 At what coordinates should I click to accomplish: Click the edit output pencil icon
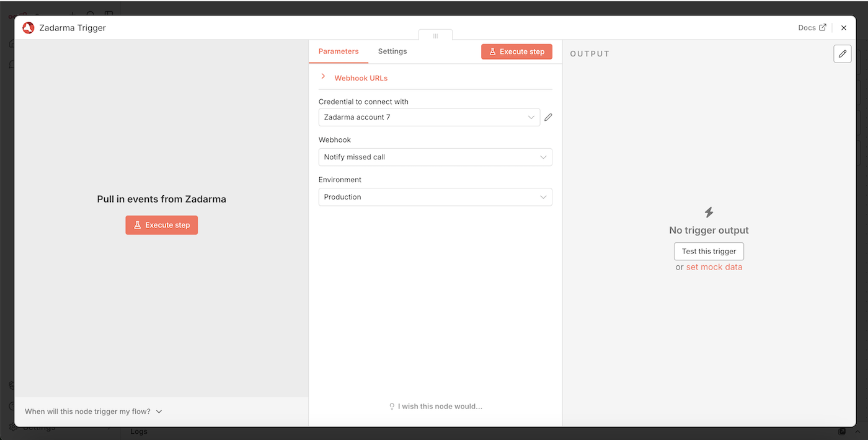tap(843, 54)
